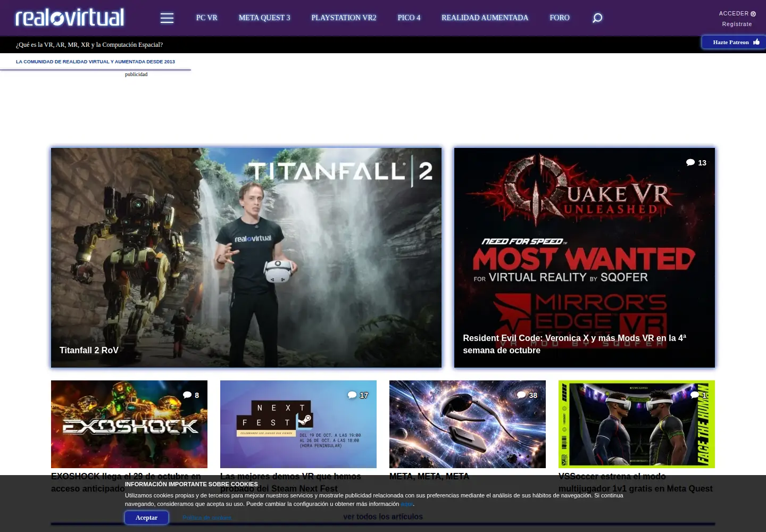766x532 pixels.
Task: Click ACCEDER to log in
Action: 734,14
